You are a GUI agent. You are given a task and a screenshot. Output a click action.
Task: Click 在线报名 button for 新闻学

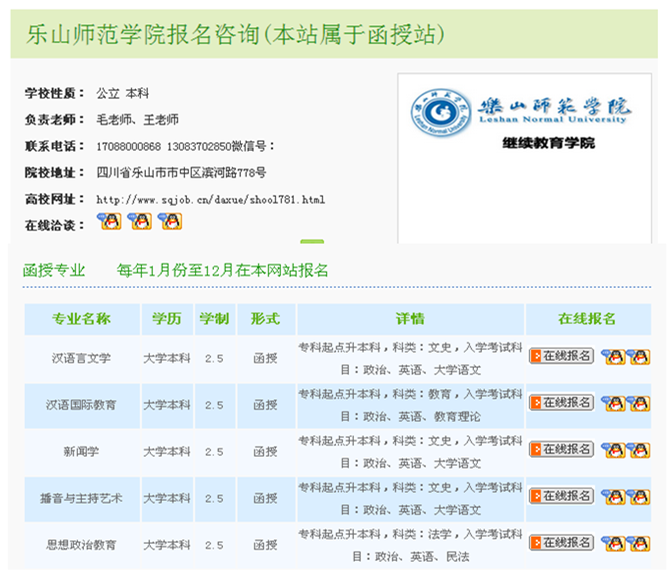(x=561, y=449)
